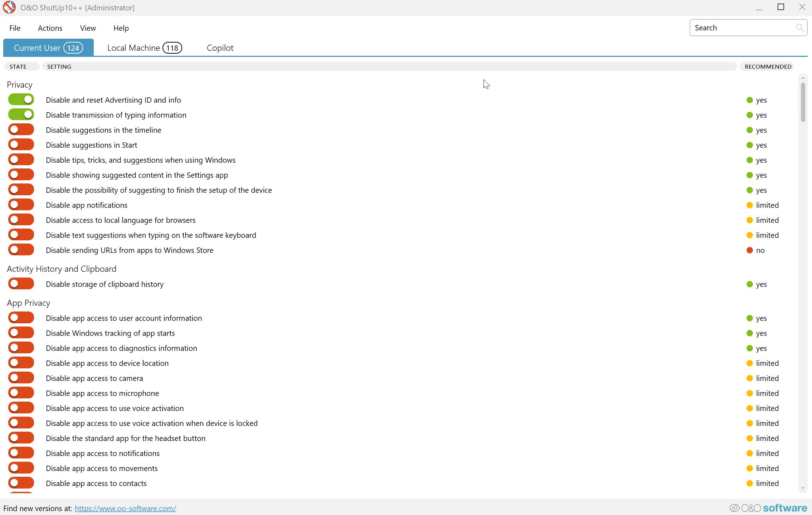This screenshot has height=515, width=812.
Task: Open the oo-software.com link
Action: click(125, 508)
